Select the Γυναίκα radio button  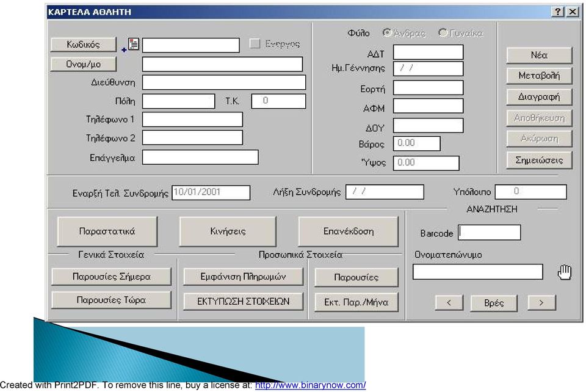443,33
